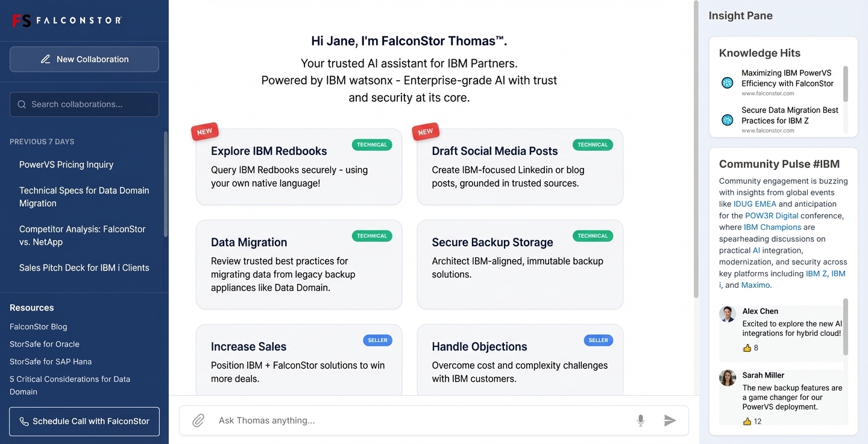Screen dimensions: 868x444
Task: Click Schedule Call with FalconStor button
Action: (84, 422)
